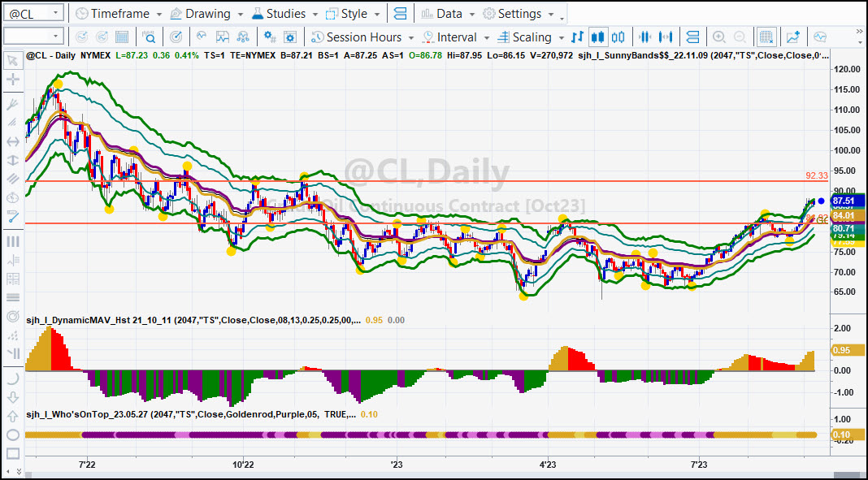This screenshot has height=480, width=868.
Task: Click the magnifier data-search toolbar icon
Action: point(149,37)
